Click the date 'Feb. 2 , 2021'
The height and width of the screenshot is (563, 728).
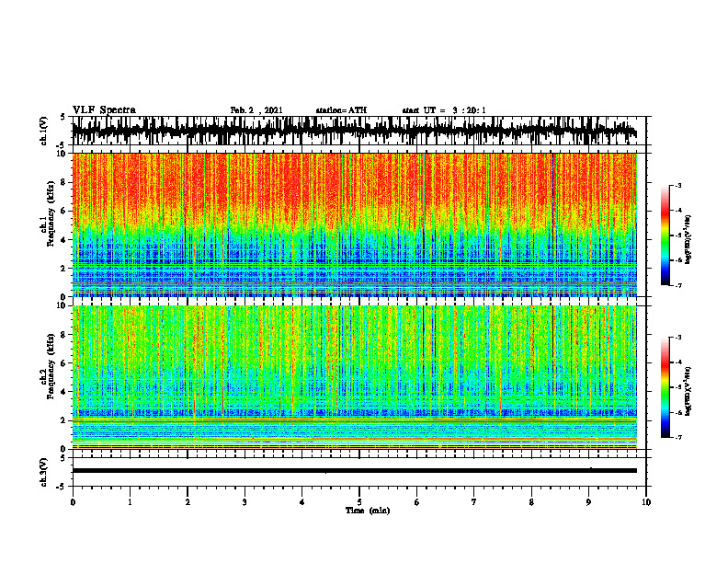click(x=256, y=110)
